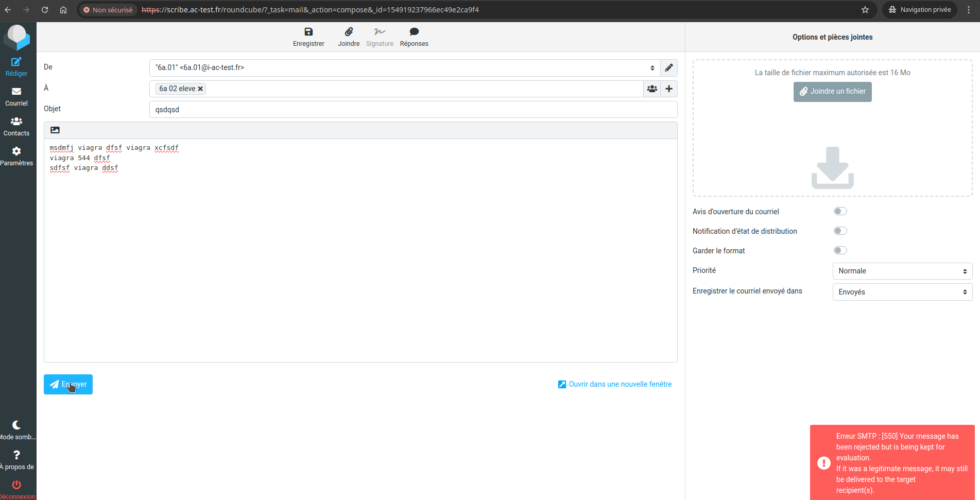The height and width of the screenshot is (500, 980).
Task: Remove the 6a 02 eleve recipient
Action: [200, 89]
